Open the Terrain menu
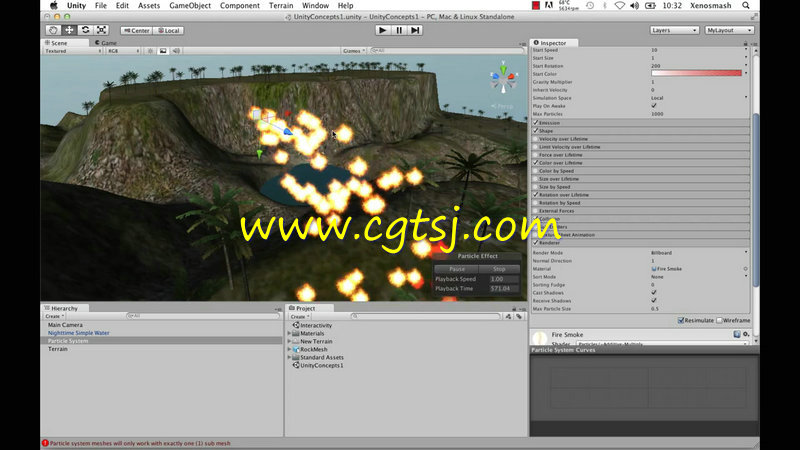The height and width of the screenshot is (450, 800). click(x=281, y=6)
